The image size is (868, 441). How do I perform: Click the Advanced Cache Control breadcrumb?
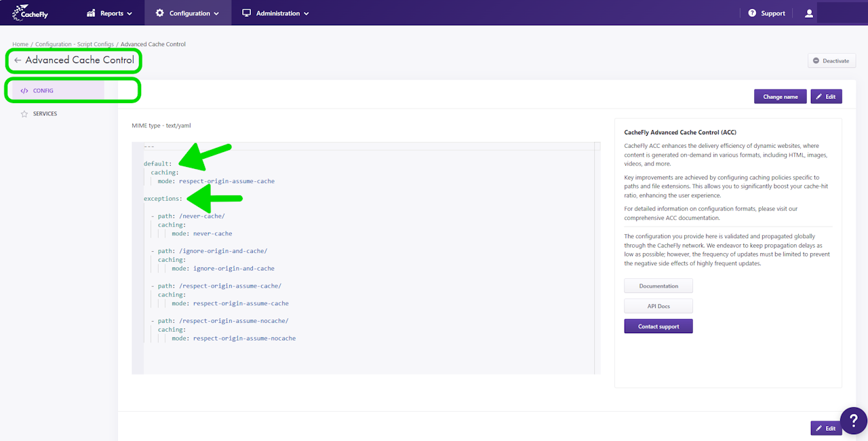[153, 44]
